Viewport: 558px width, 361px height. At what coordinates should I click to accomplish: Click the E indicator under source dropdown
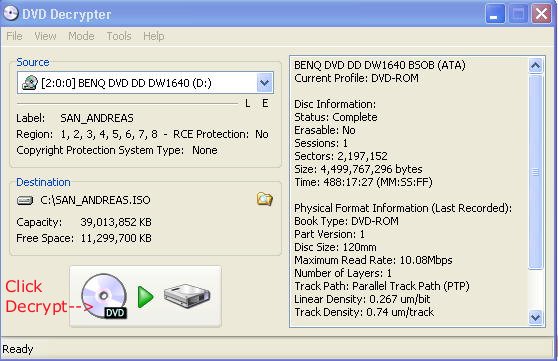(x=265, y=103)
